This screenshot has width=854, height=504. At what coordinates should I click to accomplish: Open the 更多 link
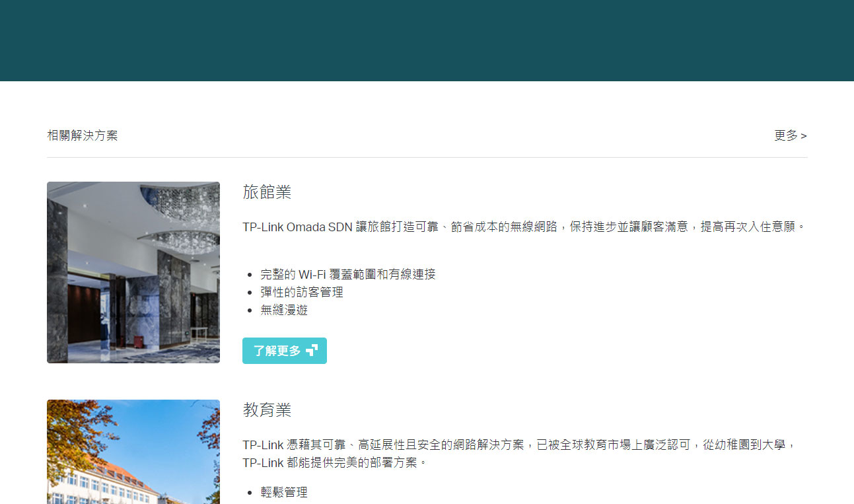coord(790,135)
